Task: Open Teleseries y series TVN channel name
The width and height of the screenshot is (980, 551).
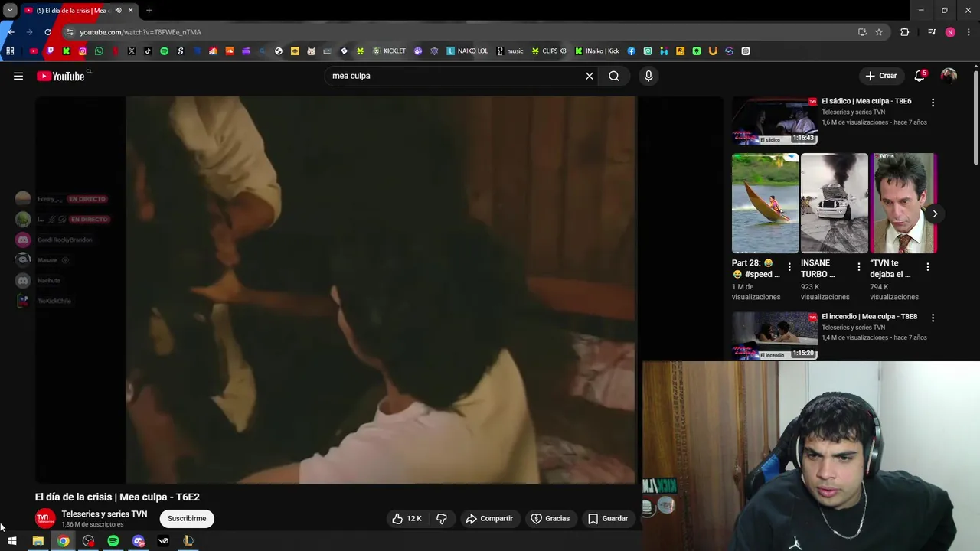Action: click(x=104, y=514)
